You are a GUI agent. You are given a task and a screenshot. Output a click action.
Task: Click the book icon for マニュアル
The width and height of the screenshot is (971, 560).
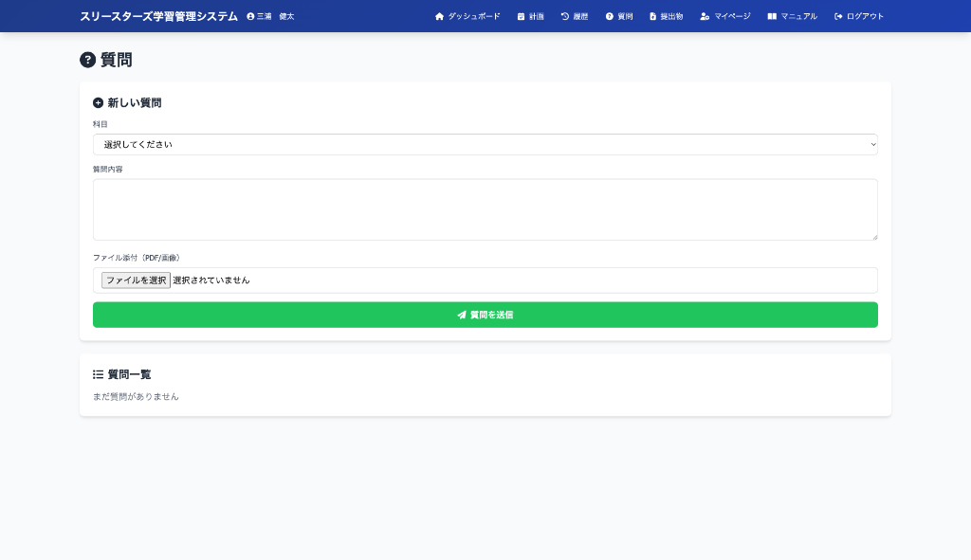pos(772,16)
